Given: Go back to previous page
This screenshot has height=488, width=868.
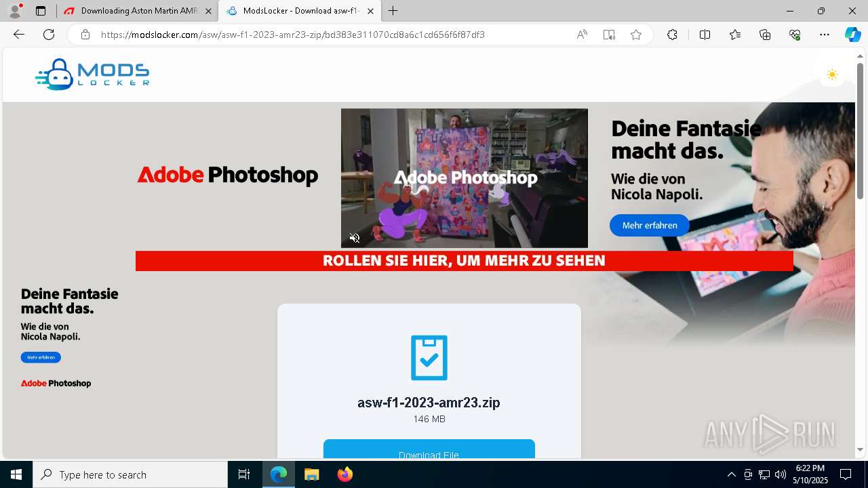Looking at the screenshot, I should (19, 35).
